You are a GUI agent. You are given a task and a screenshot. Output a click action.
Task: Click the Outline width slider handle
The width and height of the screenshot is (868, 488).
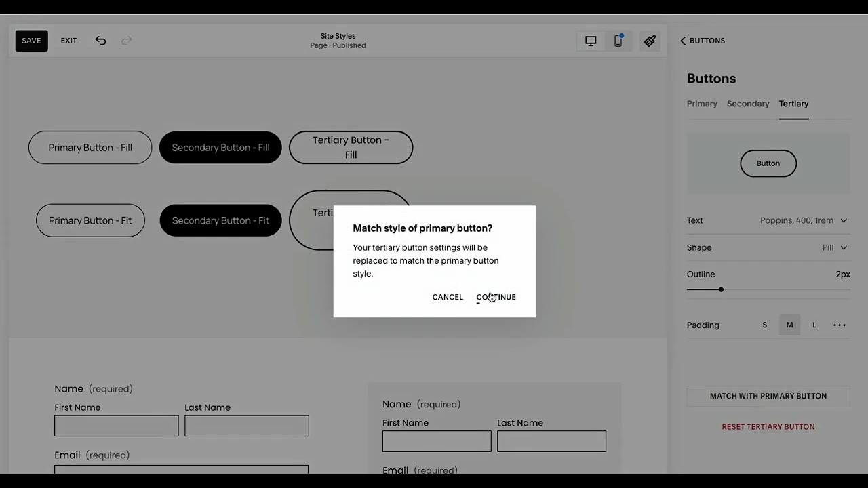[721, 289]
